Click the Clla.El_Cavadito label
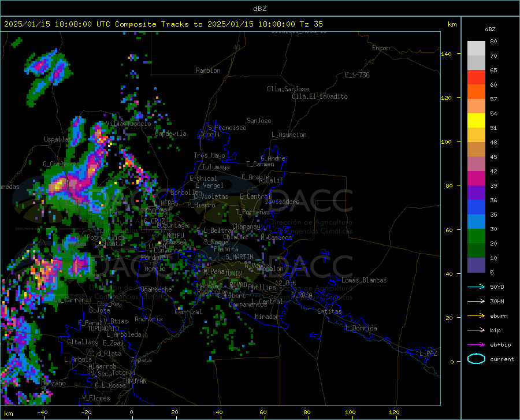The width and height of the screenshot is (520, 420). tap(320, 96)
